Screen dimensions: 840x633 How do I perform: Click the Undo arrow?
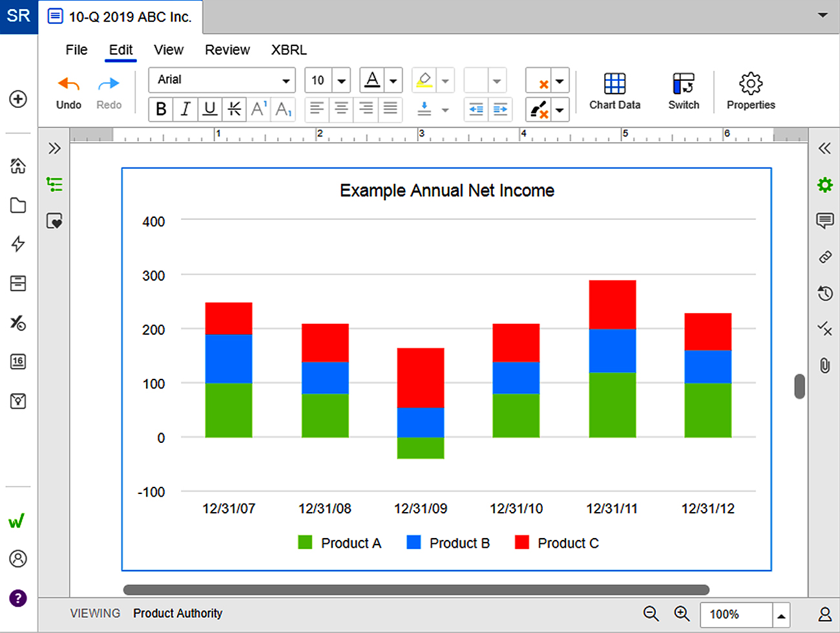click(x=68, y=85)
